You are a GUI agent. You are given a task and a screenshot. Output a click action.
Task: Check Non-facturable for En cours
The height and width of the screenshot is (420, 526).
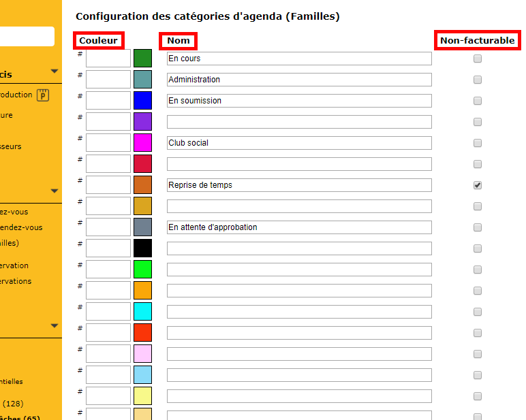point(478,59)
